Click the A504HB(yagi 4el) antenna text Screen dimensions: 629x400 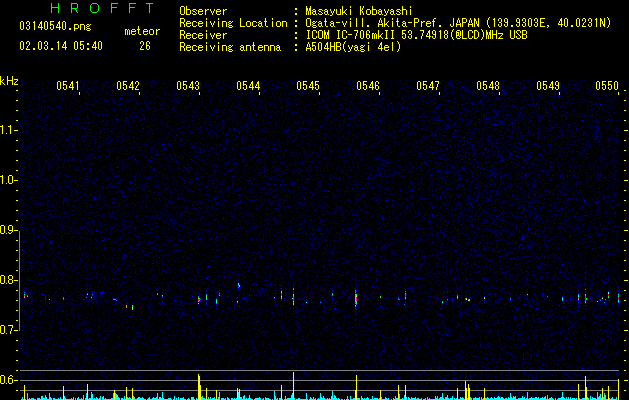(353, 47)
